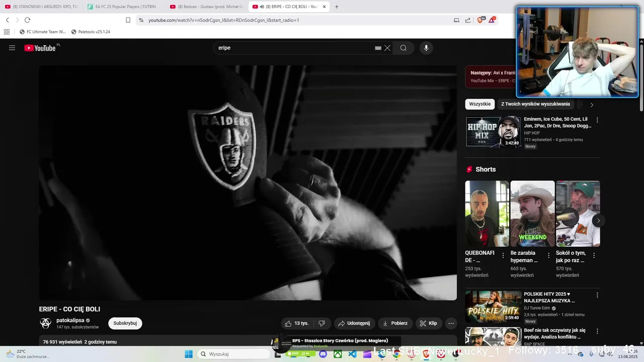Click the picture-in-picture icon in address bar
Screen dimensions: 644x362
(x=456, y=20)
